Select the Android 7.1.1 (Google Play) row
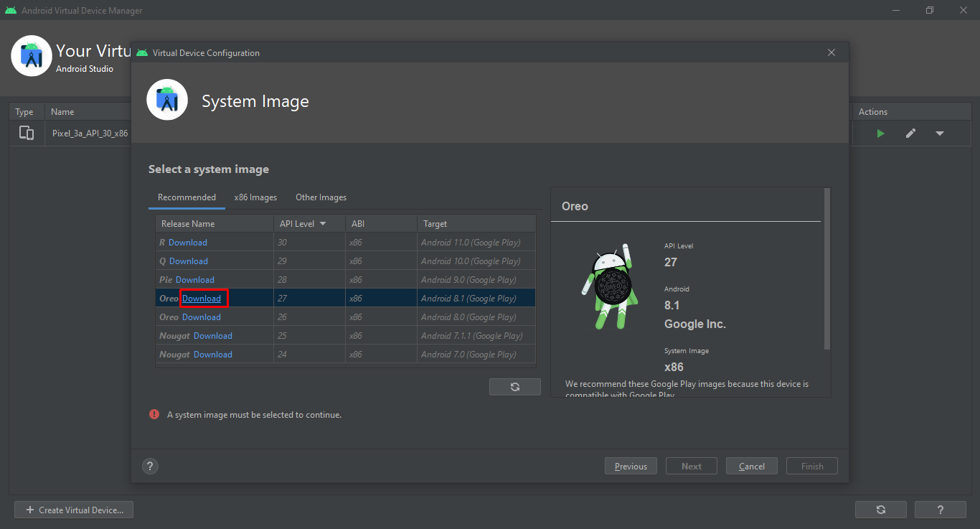The image size is (980, 529). pos(346,336)
